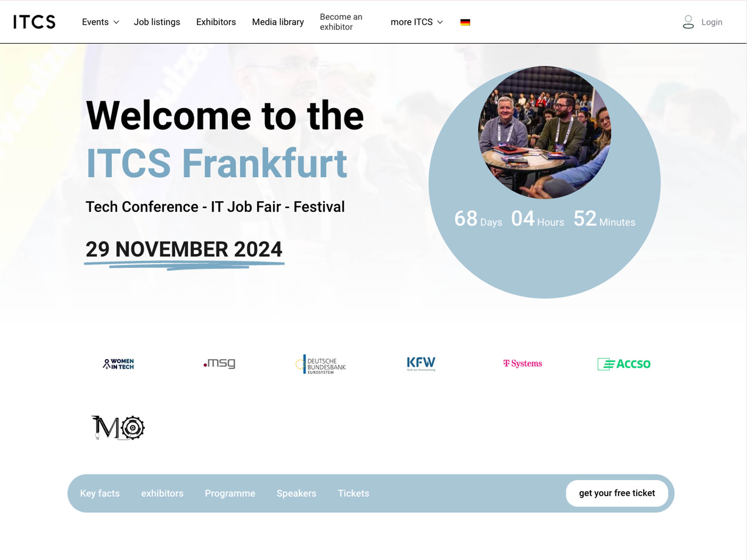
Task: Expand the Events dropdown menu
Action: coord(100,22)
